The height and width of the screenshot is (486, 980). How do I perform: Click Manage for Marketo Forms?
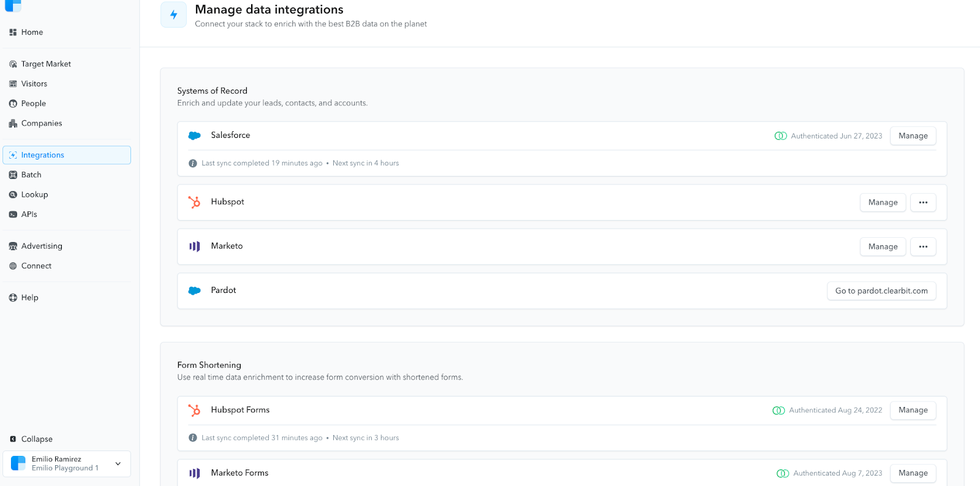click(913, 473)
